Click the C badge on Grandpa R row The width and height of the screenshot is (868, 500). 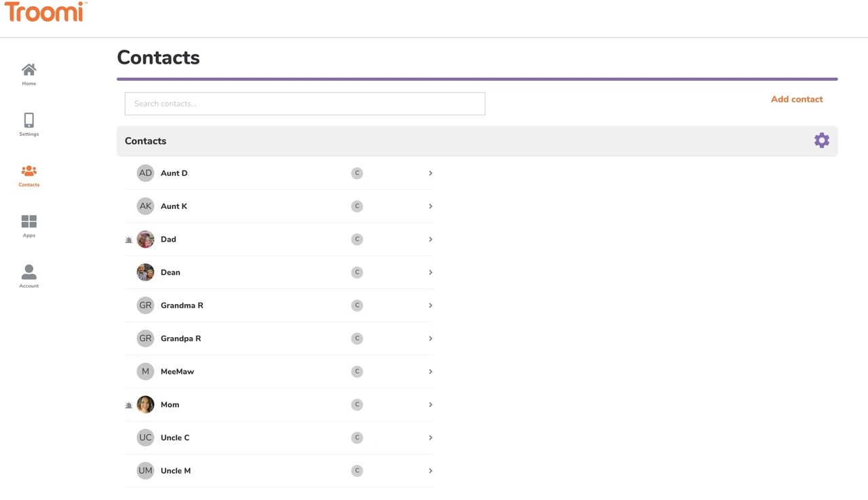[357, 339]
